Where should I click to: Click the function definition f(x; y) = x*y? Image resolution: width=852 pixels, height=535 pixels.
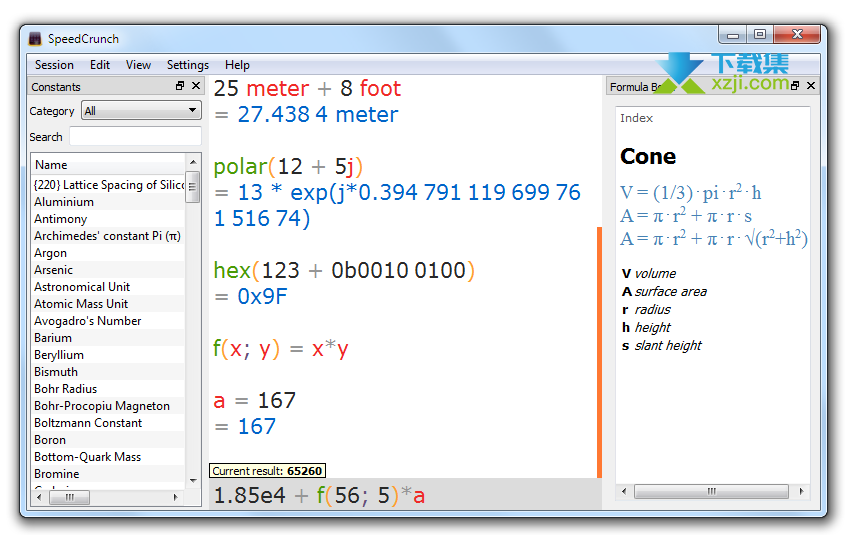[x=280, y=349]
